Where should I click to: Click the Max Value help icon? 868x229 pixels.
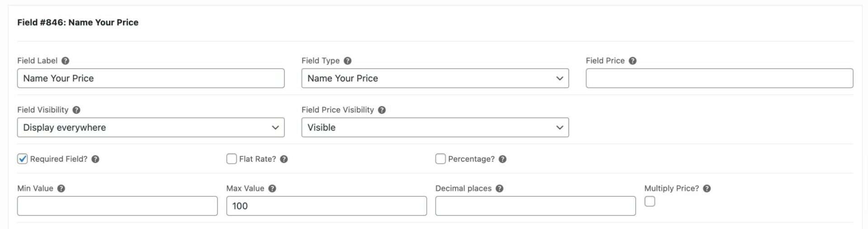coord(272,189)
